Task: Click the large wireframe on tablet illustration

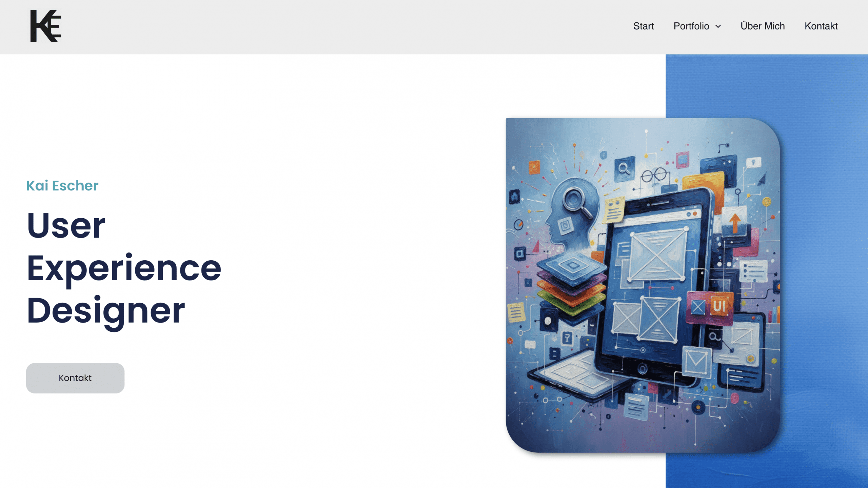Action: pos(657,255)
